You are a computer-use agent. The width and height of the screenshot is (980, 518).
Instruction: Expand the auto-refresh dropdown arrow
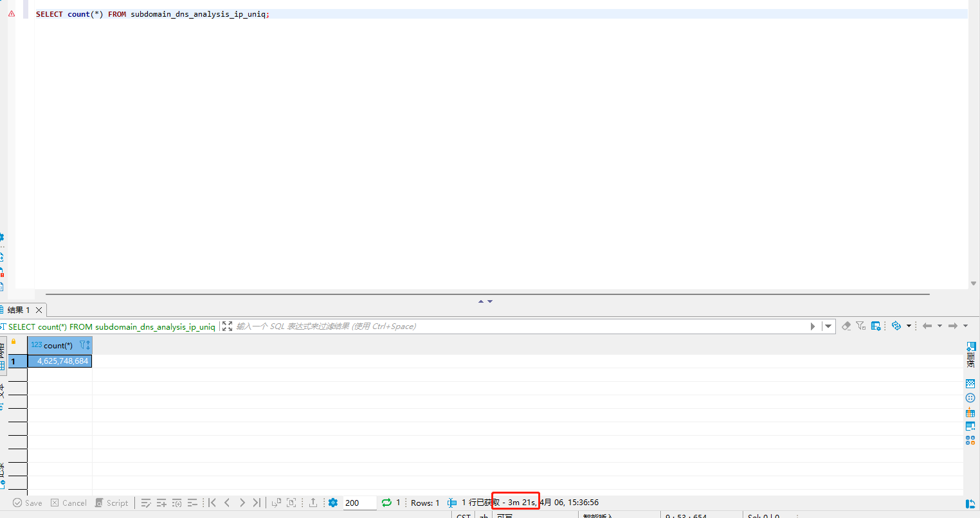point(909,326)
